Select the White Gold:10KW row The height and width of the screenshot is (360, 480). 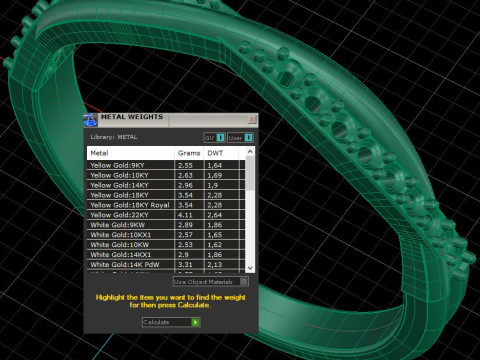point(166,245)
